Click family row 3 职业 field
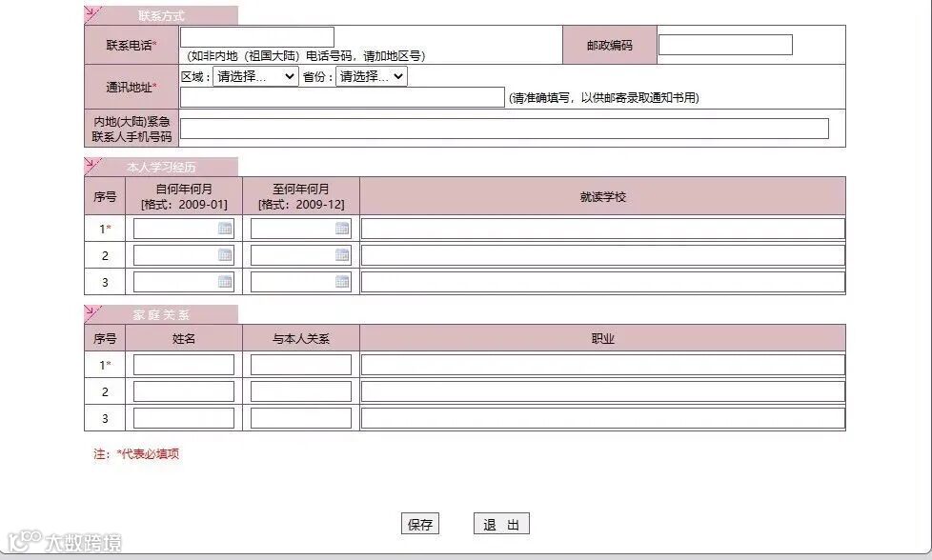This screenshot has height=560, width=932. tap(602, 418)
